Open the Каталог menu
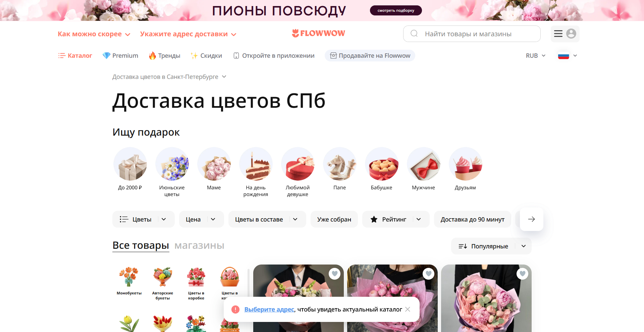The image size is (644, 332). (75, 56)
